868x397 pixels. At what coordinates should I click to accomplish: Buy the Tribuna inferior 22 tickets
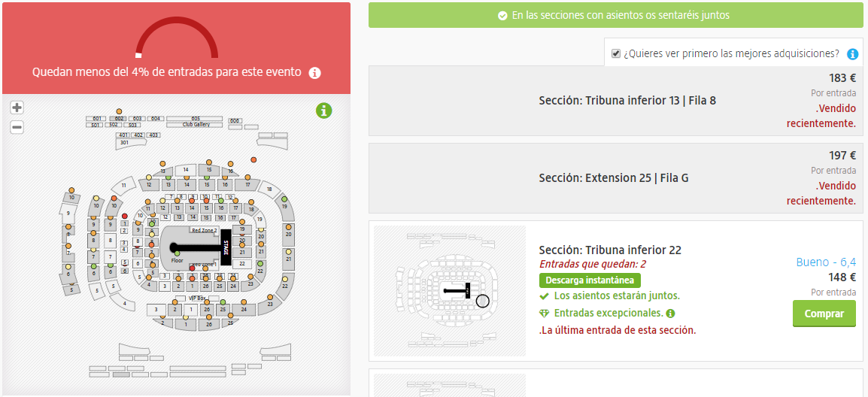(824, 314)
